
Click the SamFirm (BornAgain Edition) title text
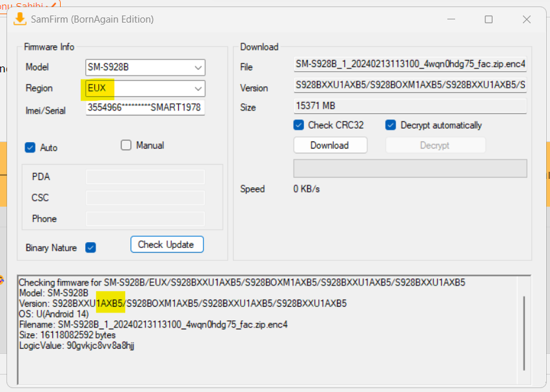pyautogui.click(x=92, y=19)
